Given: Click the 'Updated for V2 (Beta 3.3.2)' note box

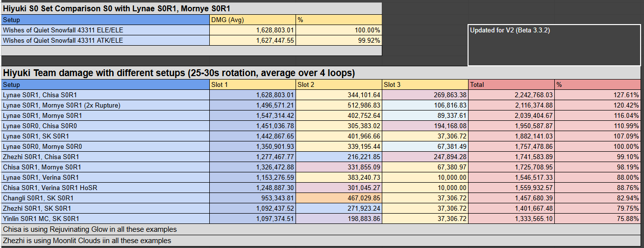Looking at the screenshot, I should (554, 45).
